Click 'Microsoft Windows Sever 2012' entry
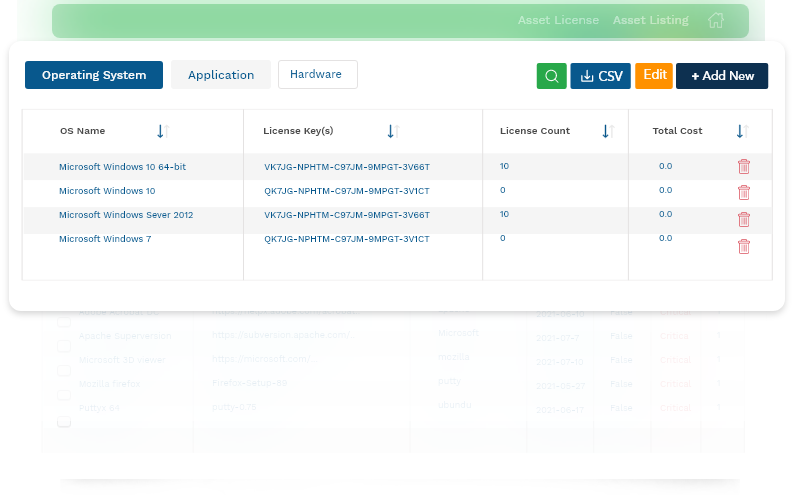Screen dimensions: 794x495 [126, 215]
